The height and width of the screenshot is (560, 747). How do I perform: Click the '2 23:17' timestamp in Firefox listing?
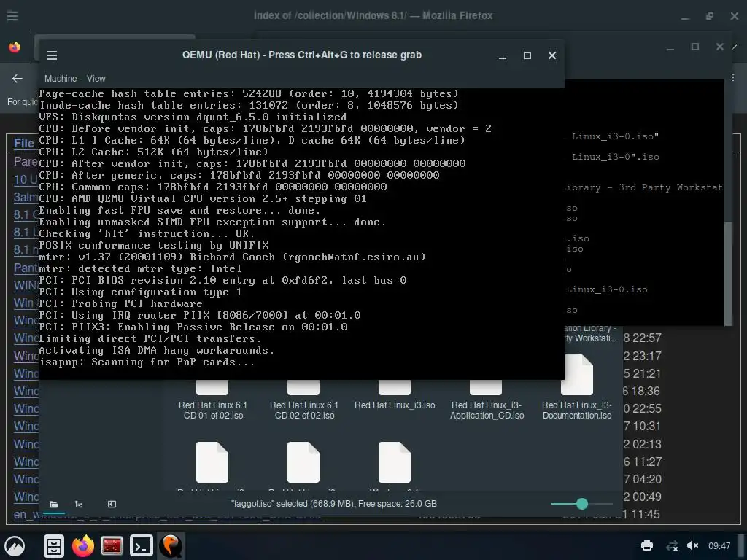click(642, 356)
